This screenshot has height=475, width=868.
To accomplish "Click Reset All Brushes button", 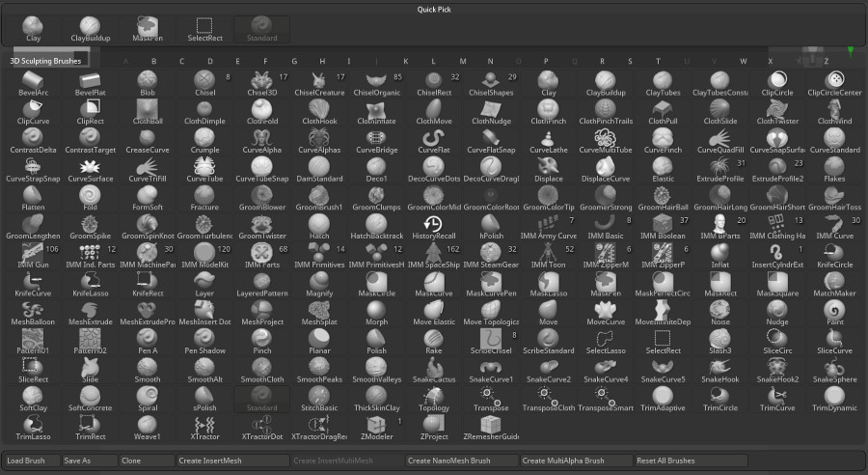I will click(691, 461).
